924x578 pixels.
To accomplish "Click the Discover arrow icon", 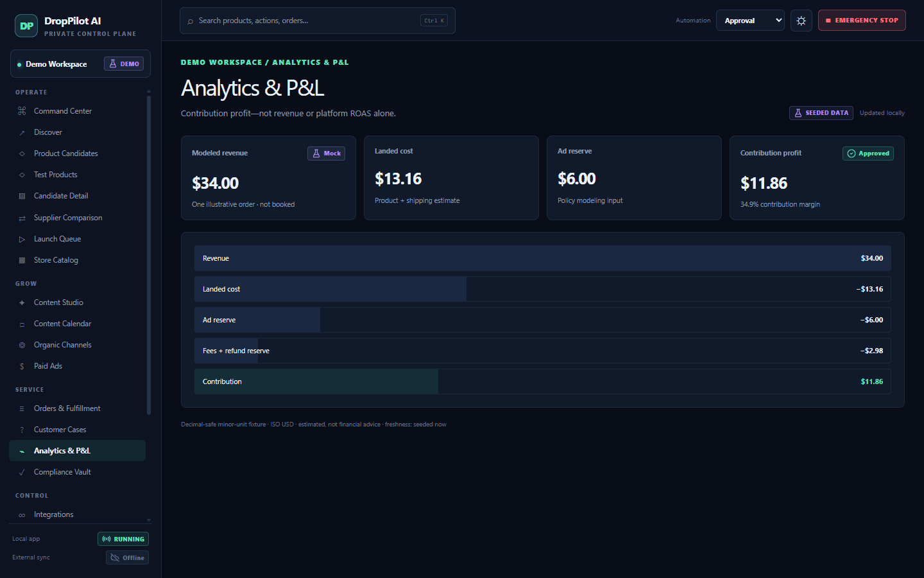I will coord(22,132).
